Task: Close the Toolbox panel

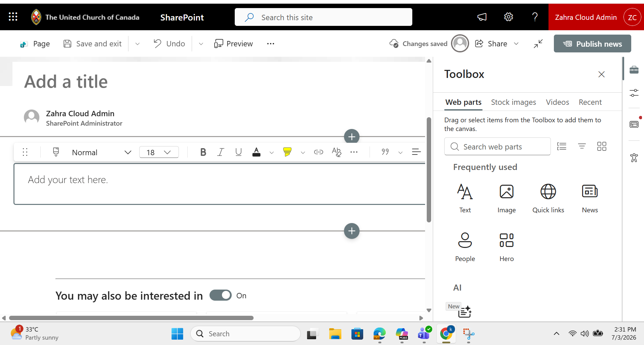Action: pyautogui.click(x=601, y=74)
